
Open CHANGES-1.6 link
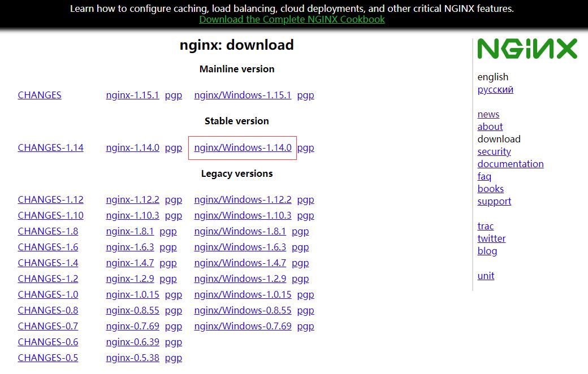48,247
